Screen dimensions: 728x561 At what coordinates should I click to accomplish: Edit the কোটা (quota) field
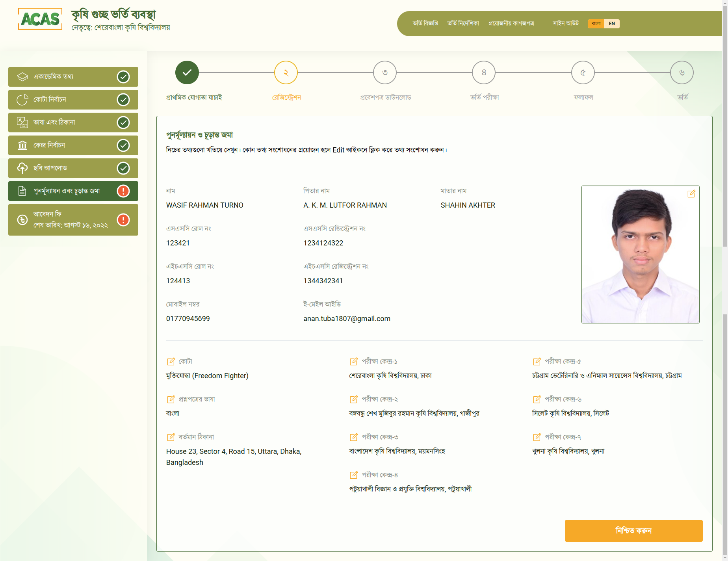[171, 361]
